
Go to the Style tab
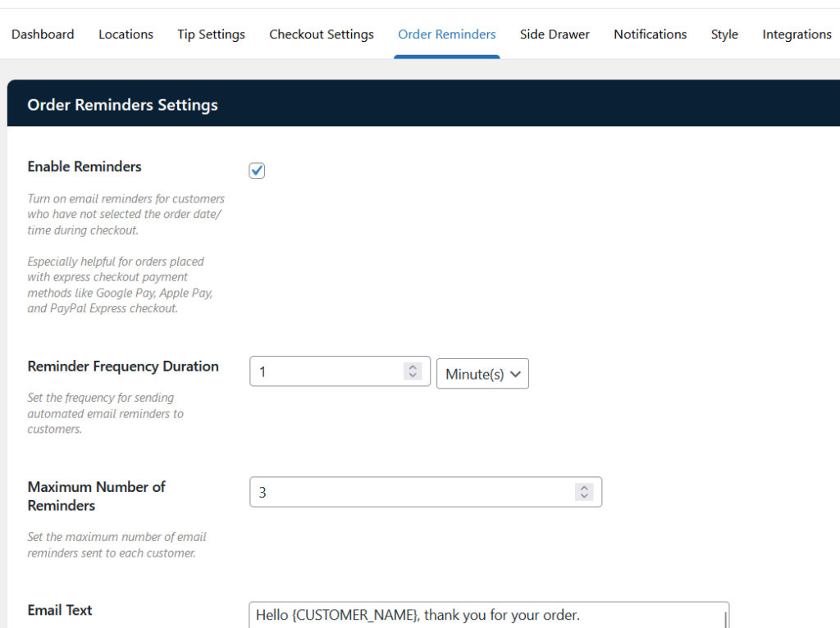[x=724, y=34]
